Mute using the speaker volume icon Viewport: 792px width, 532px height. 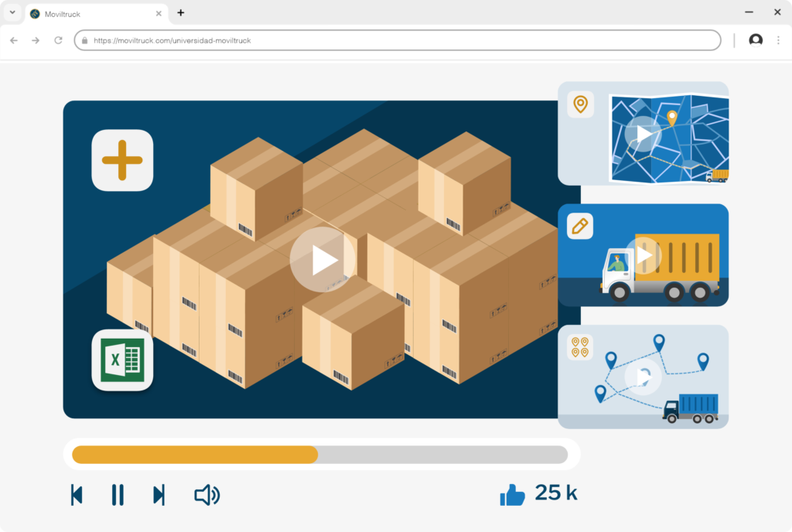[207, 495]
